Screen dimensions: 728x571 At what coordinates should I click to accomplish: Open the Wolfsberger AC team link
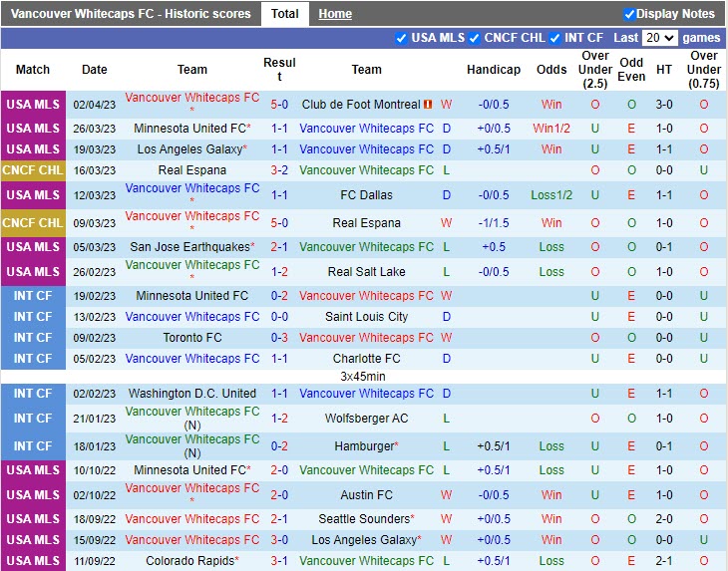coord(366,419)
